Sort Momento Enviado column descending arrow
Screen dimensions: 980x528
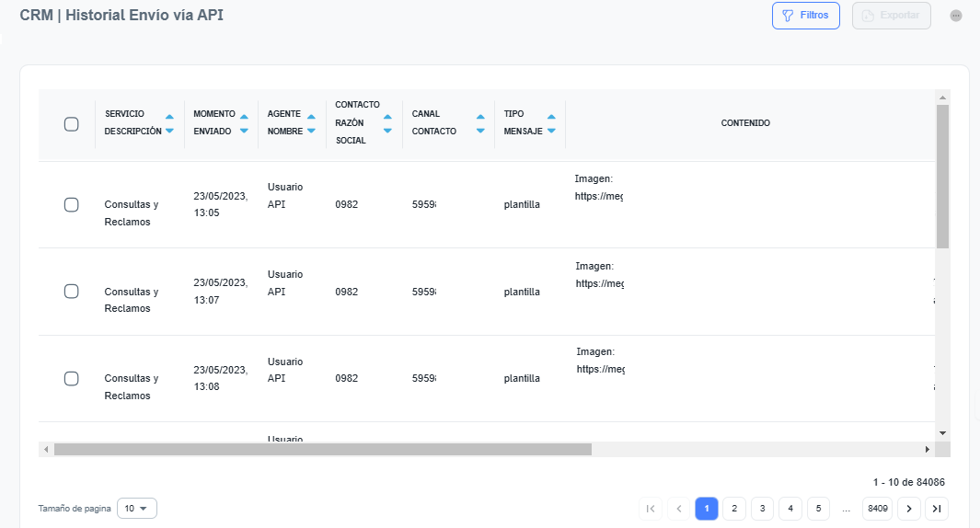point(244,131)
